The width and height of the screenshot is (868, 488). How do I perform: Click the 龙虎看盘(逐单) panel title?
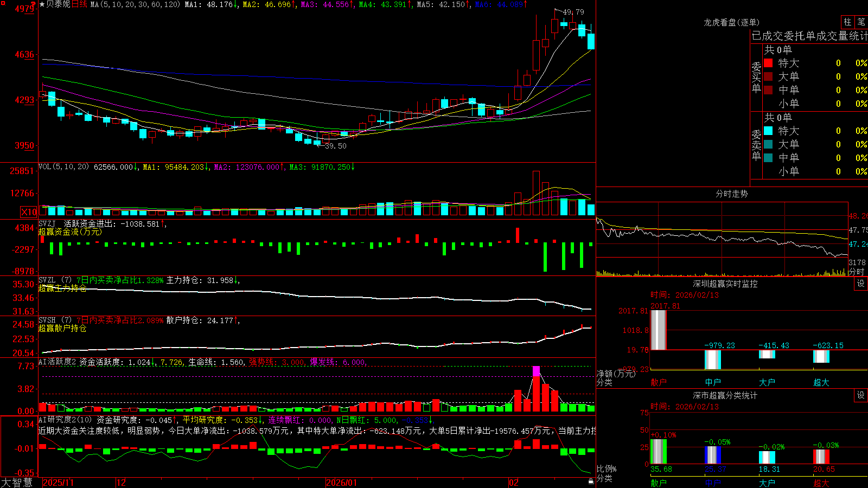click(731, 22)
